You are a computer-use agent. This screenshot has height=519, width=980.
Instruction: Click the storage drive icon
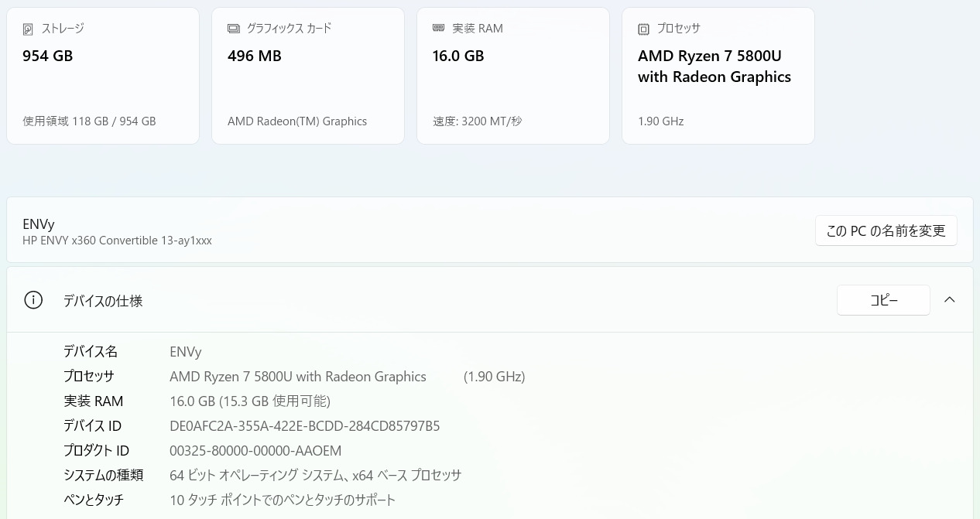[29, 29]
